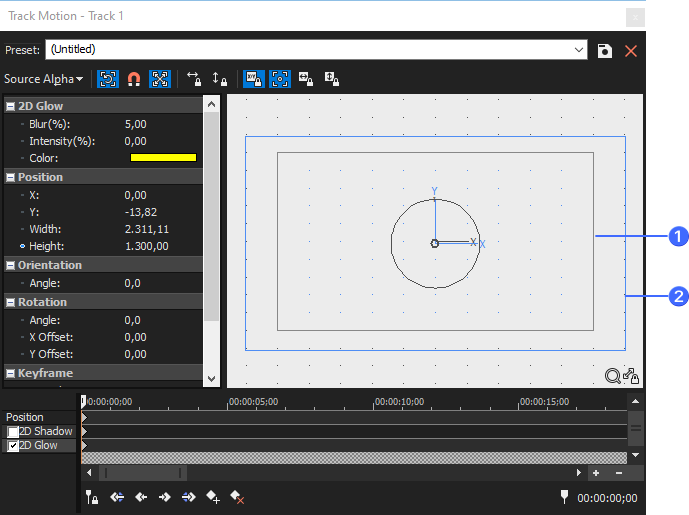689x515 pixels.
Task: Click the Width value field
Action: point(147,229)
